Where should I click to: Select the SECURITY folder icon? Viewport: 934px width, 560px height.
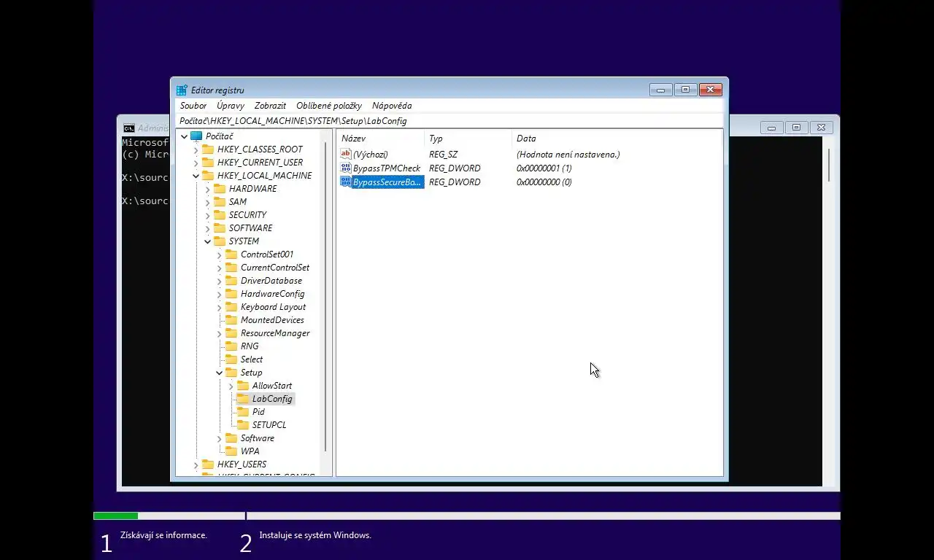220,215
